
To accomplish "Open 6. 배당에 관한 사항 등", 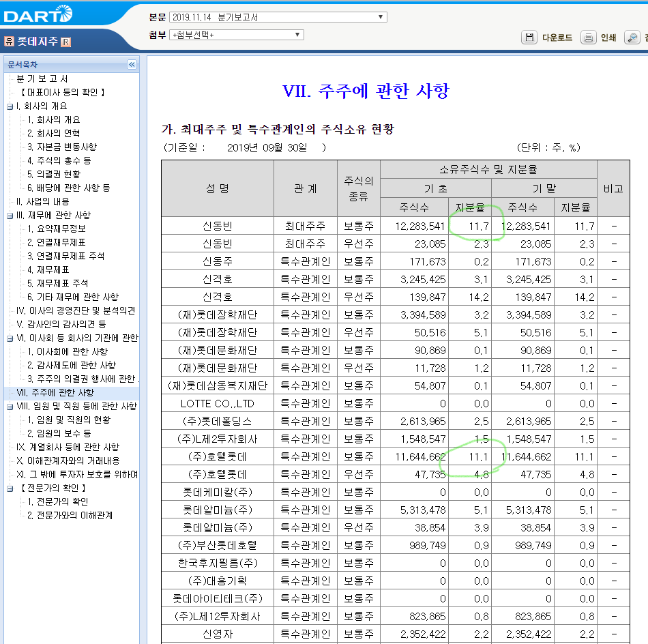I will tap(69, 188).
